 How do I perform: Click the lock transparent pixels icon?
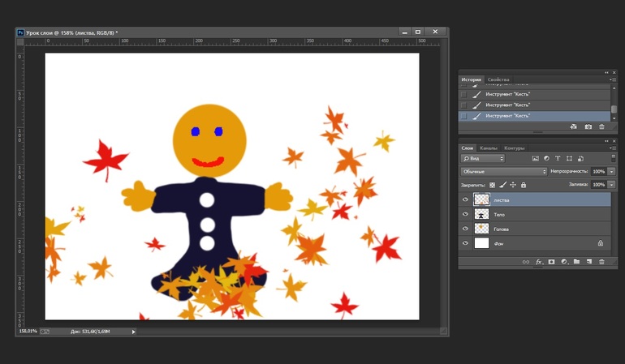tap(492, 185)
